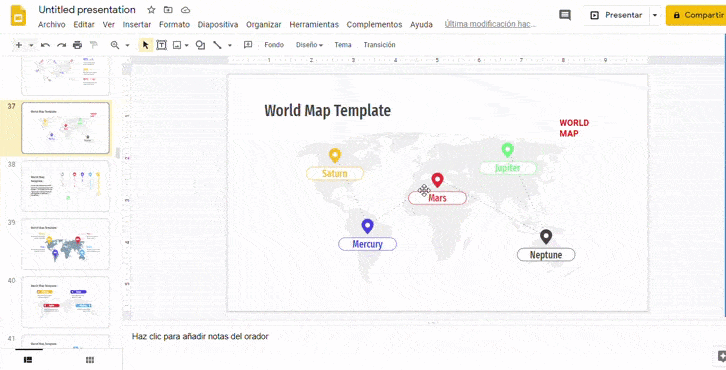Select the Jupiter label
This screenshot has height=370, width=726.
(x=507, y=168)
